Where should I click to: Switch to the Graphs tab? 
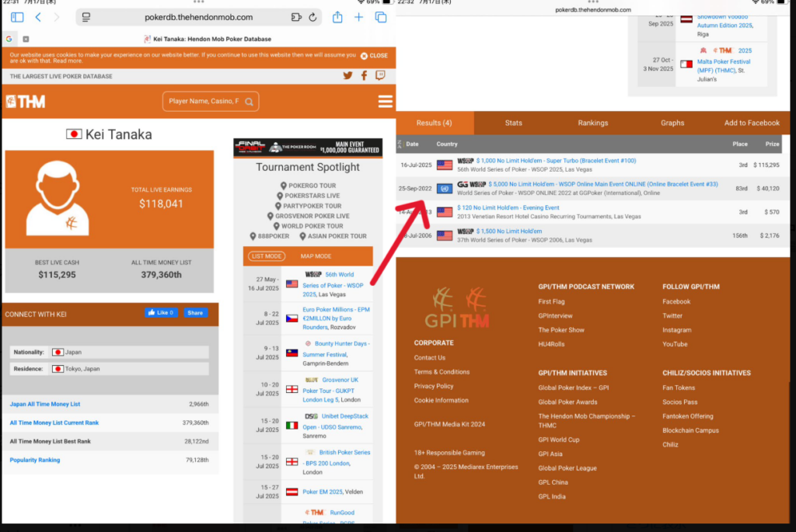coord(672,123)
